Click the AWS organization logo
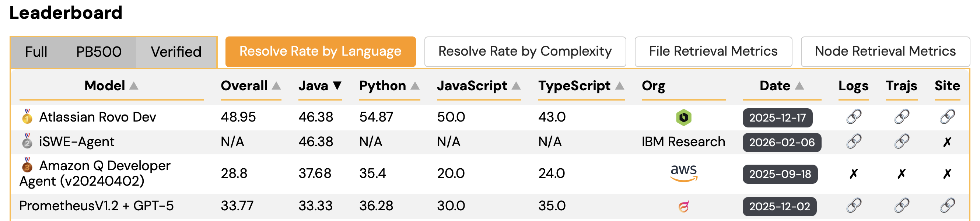The width and height of the screenshot is (980, 221). pyautogui.click(x=683, y=173)
